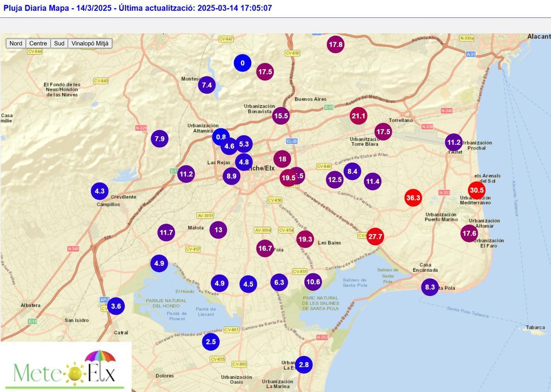The height and width of the screenshot is (392, 551).
Task: Select the 30.5 marker near Arenals del Sol
Action: (x=477, y=190)
